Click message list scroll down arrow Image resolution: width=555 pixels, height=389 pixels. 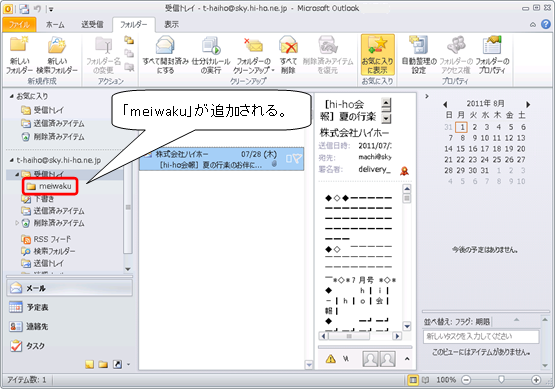(309, 365)
